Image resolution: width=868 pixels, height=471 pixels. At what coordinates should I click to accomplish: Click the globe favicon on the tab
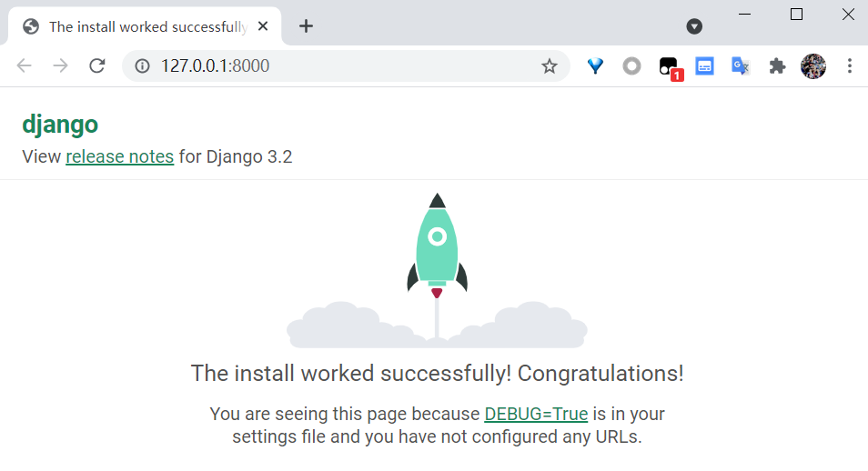click(31, 26)
